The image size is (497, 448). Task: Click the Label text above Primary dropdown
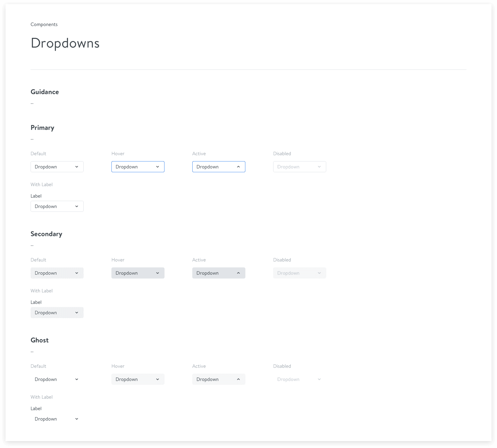coord(36,196)
